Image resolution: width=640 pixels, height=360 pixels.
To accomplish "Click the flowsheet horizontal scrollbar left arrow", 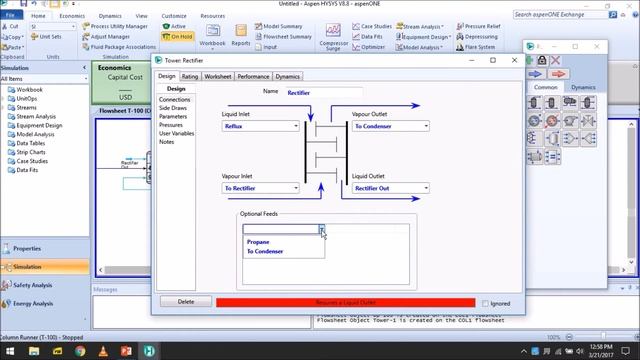I will [x=101, y=270].
